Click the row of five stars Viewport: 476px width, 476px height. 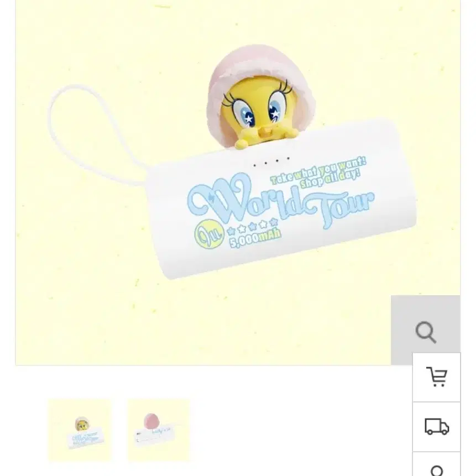253,227
